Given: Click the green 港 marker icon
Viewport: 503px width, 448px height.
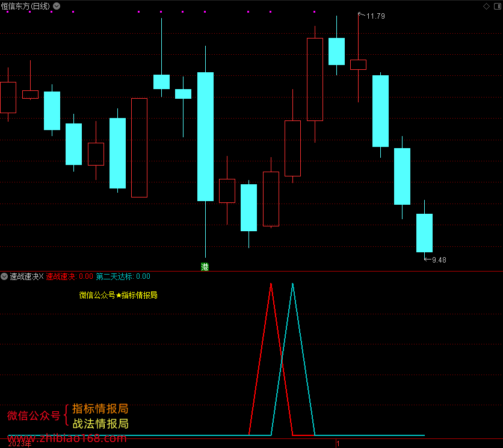Looking at the screenshot, I should tap(205, 267).
